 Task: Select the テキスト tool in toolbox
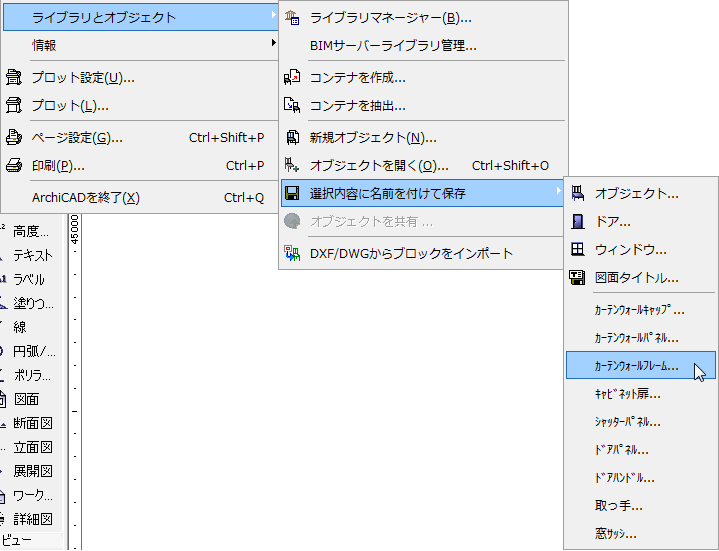coord(30,255)
